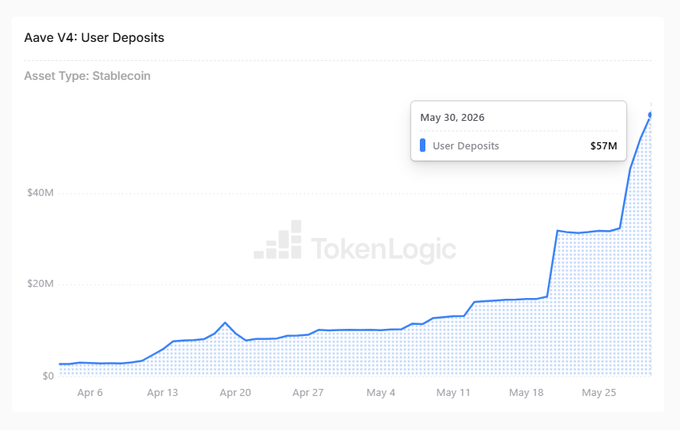Image resolution: width=680 pixels, height=430 pixels.
Task: Click the $57M value in tooltip
Action: [604, 146]
